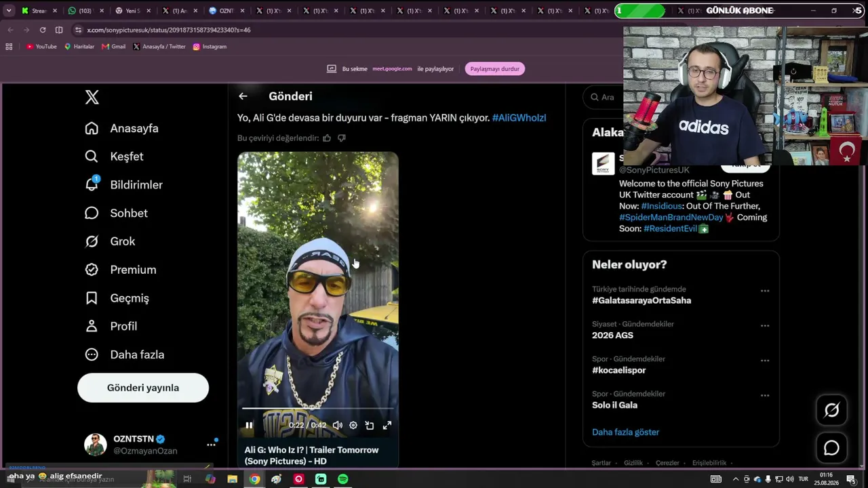
Task: Switch to the WhatsApp (103) tab
Action: [85, 11]
